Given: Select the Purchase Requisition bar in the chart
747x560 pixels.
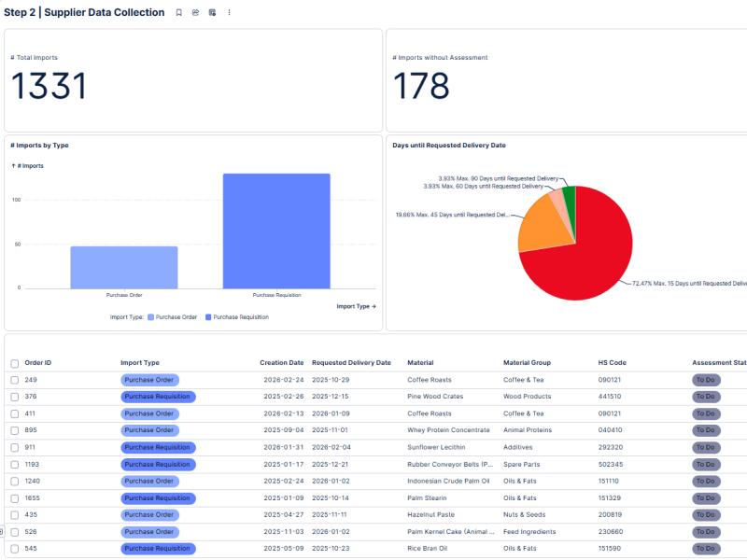Looking at the screenshot, I should (275, 231).
